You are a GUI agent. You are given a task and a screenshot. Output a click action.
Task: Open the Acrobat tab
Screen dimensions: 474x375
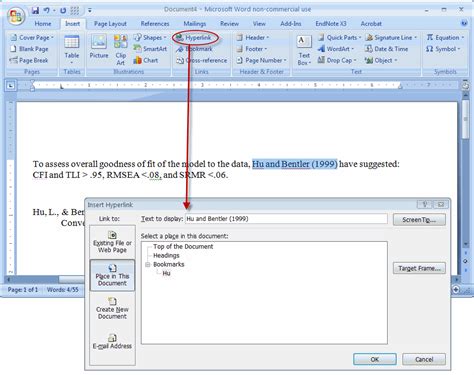click(x=371, y=24)
